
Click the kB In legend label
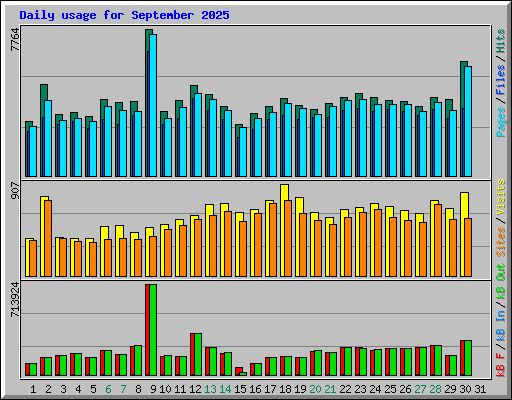tap(501, 325)
